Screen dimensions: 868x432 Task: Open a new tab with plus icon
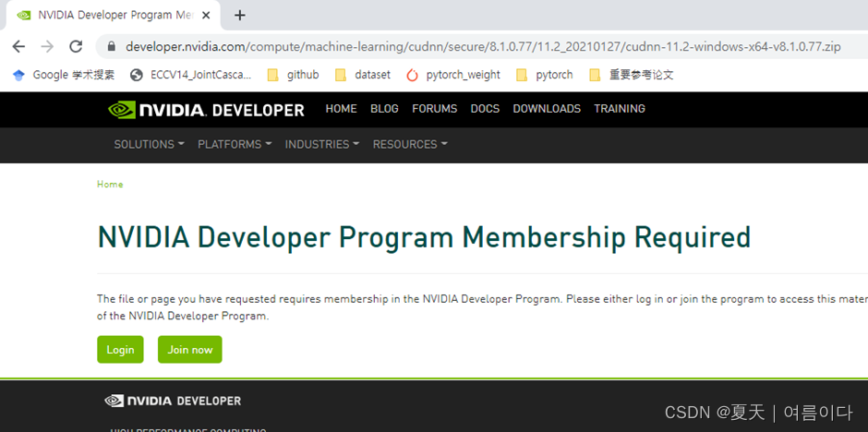tap(240, 16)
